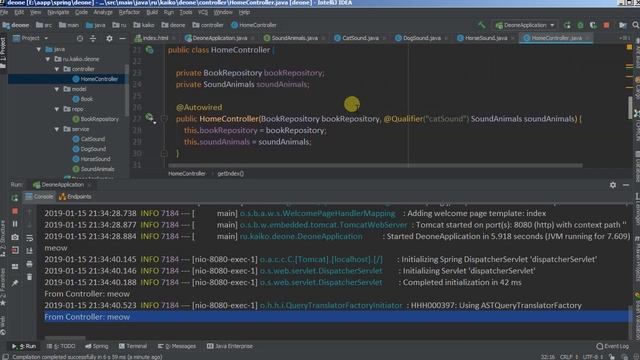Click the pause output icon in Run panel
This screenshot has height=360, width=640.
(x=15, y=224)
